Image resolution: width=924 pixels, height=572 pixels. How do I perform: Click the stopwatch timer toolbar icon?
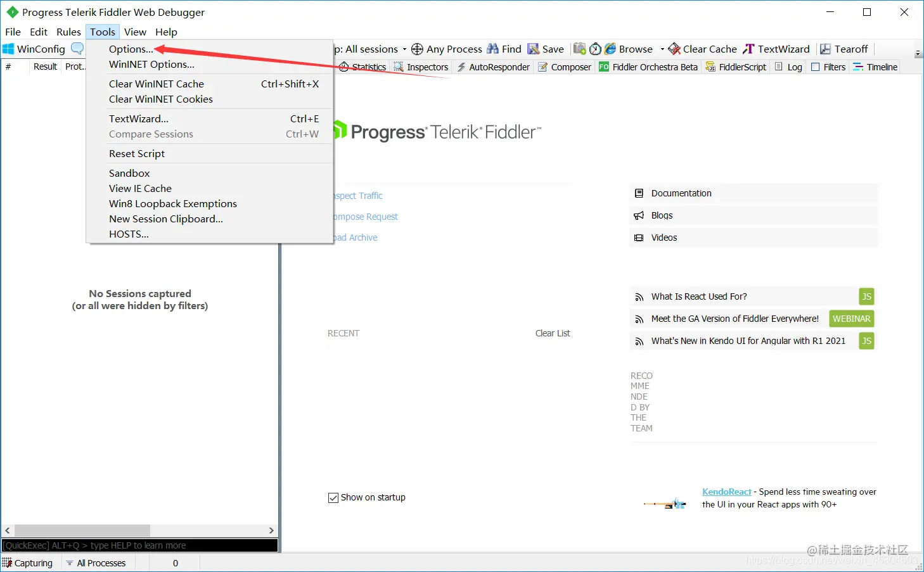pyautogui.click(x=595, y=49)
